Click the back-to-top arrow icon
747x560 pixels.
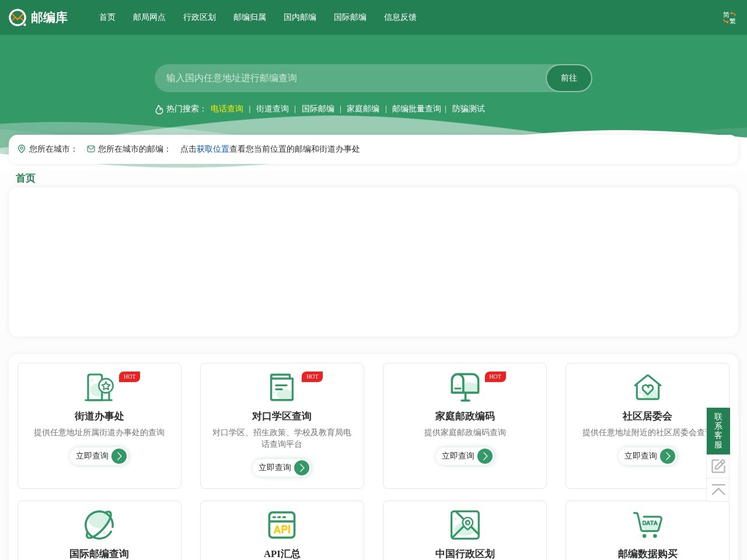(718, 490)
